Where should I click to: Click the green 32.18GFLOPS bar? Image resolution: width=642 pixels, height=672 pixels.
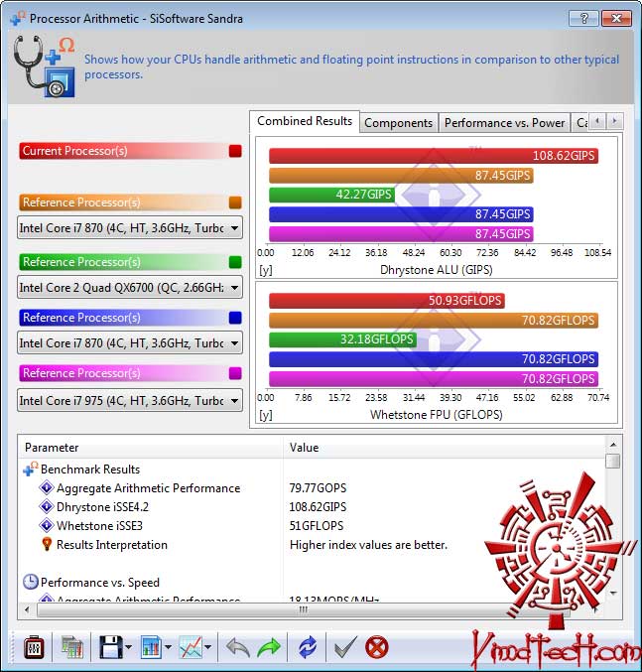(x=342, y=339)
